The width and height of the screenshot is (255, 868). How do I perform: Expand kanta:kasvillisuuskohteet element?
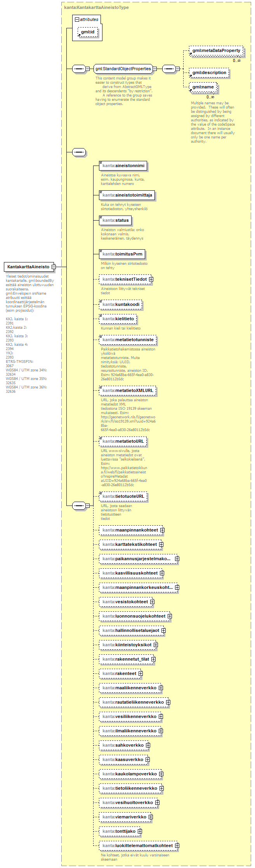pyautogui.click(x=162, y=573)
